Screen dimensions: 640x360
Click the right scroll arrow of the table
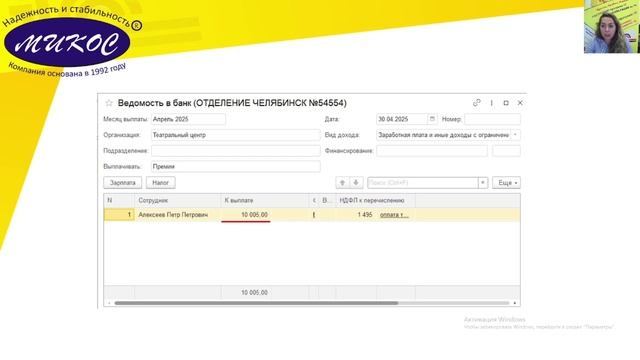click(x=515, y=303)
